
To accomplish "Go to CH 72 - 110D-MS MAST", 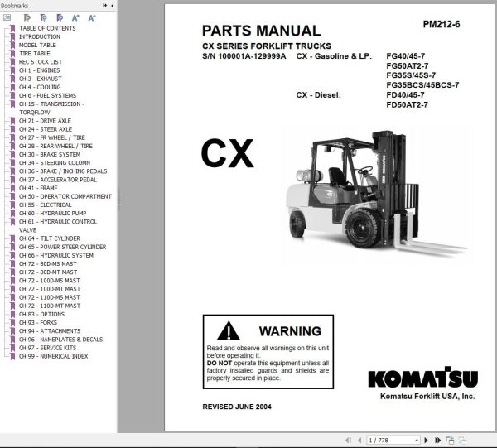I will point(50,297).
